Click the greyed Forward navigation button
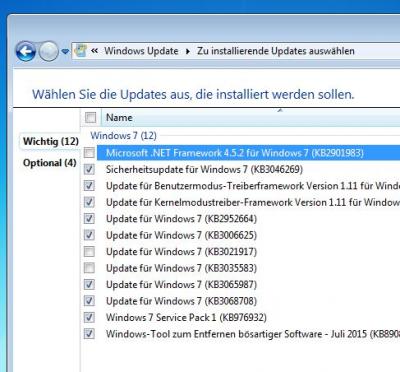The width and height of the screenshot is (400, 372). tap(48, 51)
